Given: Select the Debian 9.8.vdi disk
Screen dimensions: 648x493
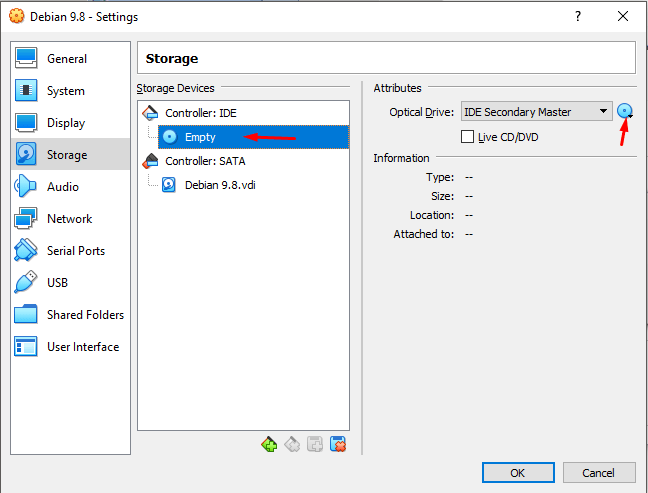Looking at the screenshot, I should pos(220,185).
